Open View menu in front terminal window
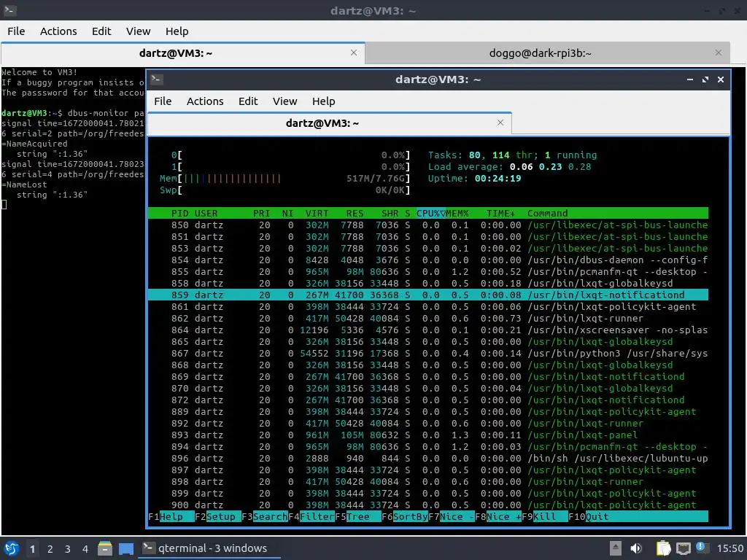 click(x=285, y=101)
